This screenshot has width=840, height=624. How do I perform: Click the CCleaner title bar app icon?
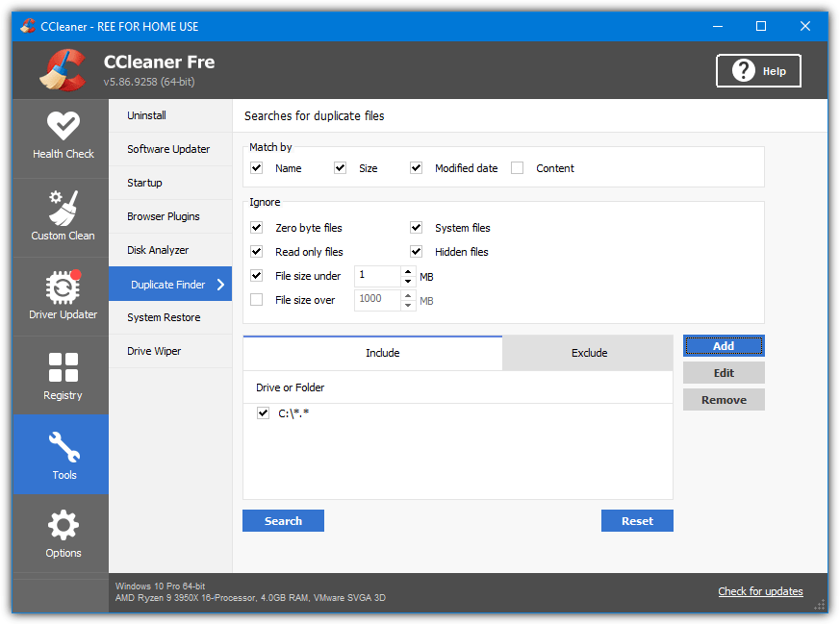(x=28, y=26)
